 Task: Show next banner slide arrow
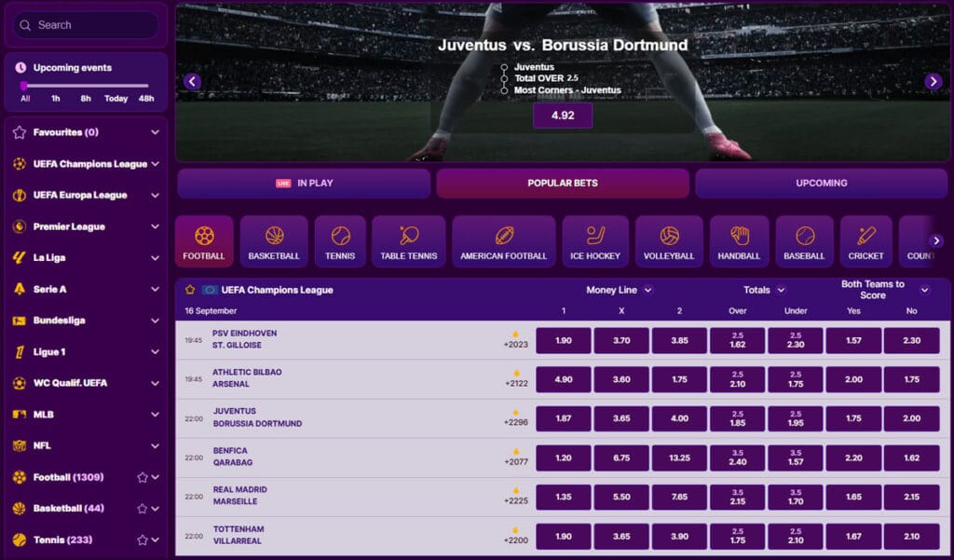[934, 82]
